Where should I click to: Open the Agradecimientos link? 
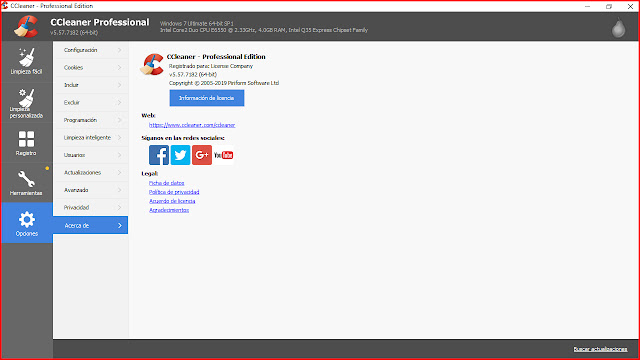pos(169,210)
